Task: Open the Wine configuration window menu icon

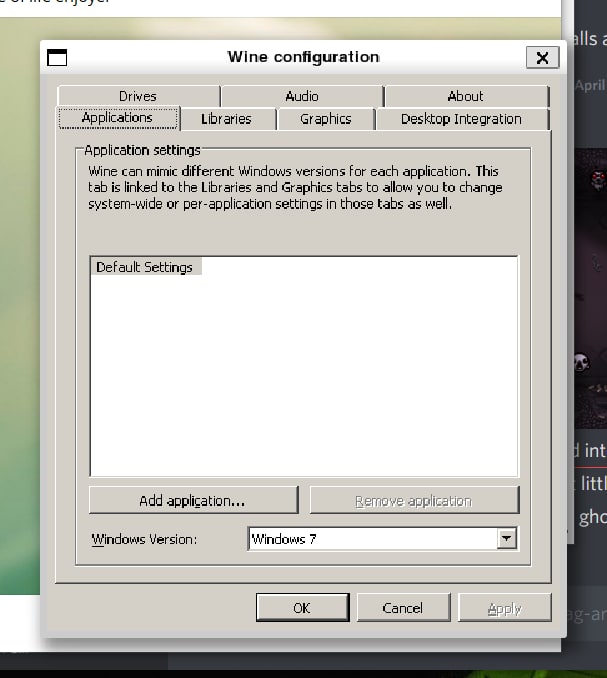Action: click(57, 58)
